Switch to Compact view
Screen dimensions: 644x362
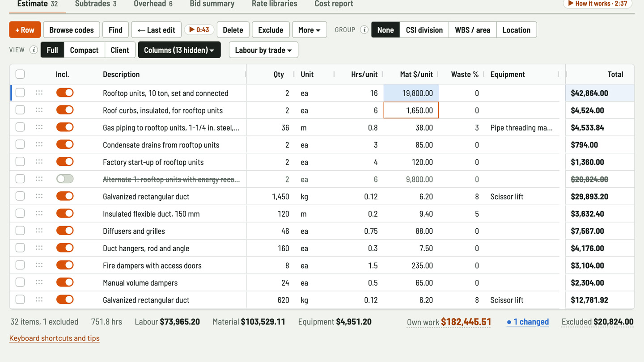coord(84,50)
